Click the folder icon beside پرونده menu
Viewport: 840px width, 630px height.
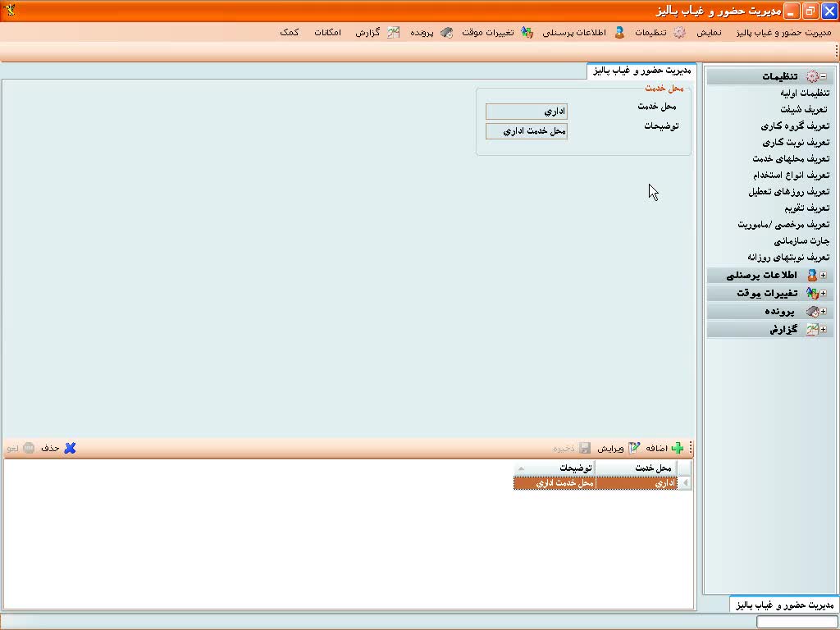coord(446,33)
